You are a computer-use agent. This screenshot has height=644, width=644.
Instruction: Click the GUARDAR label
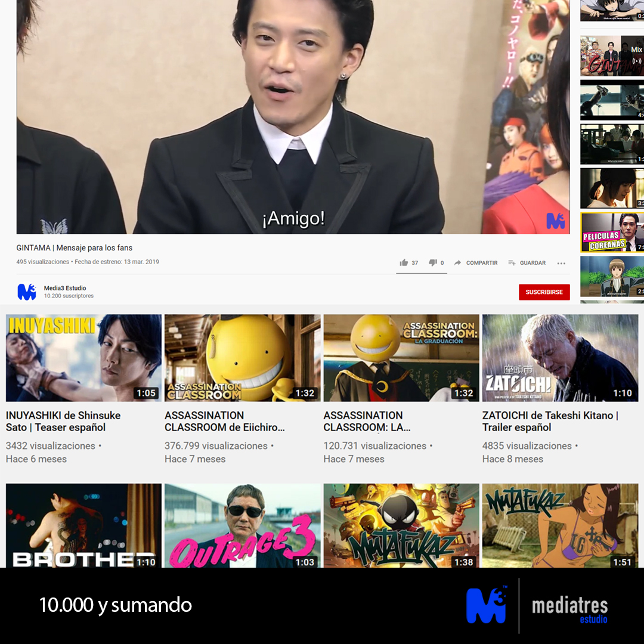click(532, 263)
